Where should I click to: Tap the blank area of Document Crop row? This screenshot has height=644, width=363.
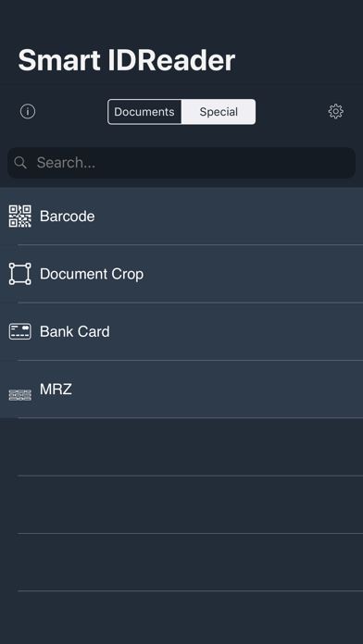point(253,274)
